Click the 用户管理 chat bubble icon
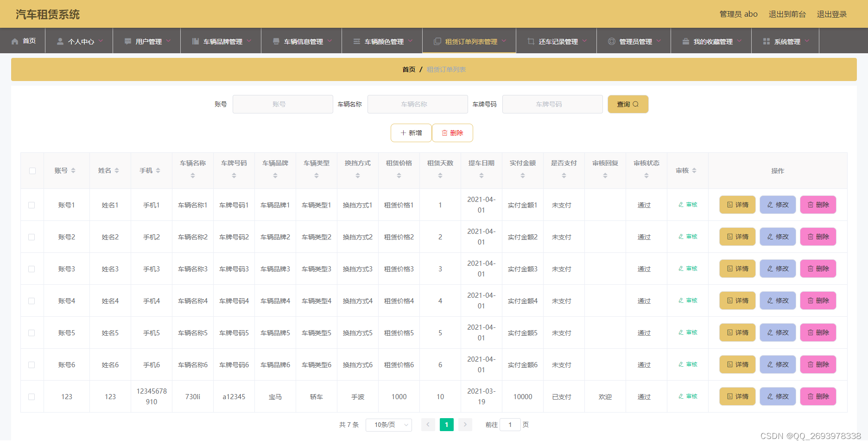 128,41
